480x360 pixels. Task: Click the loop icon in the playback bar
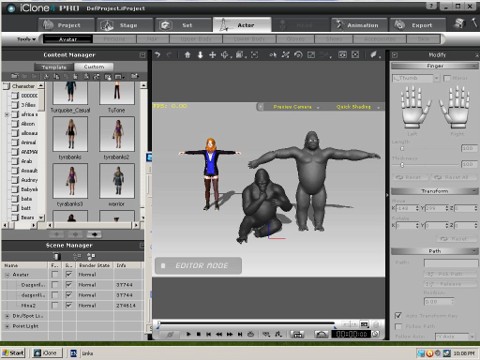tap(251, 334)
